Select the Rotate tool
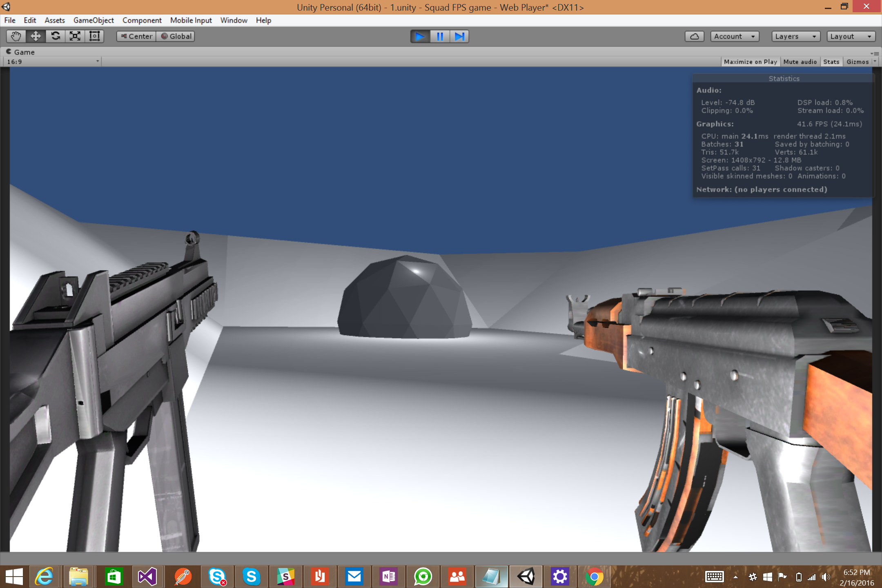 [56, 36]
